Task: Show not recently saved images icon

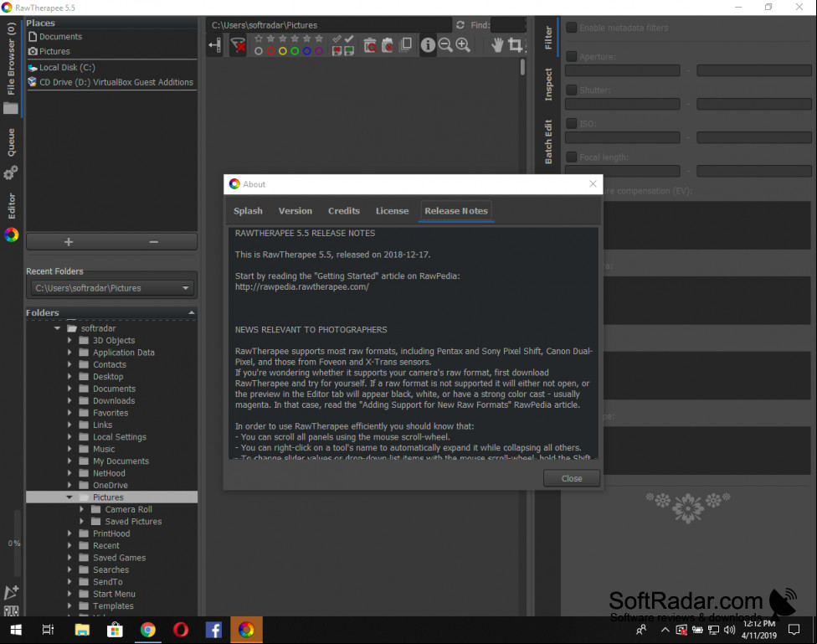Action: pos(337,51)
